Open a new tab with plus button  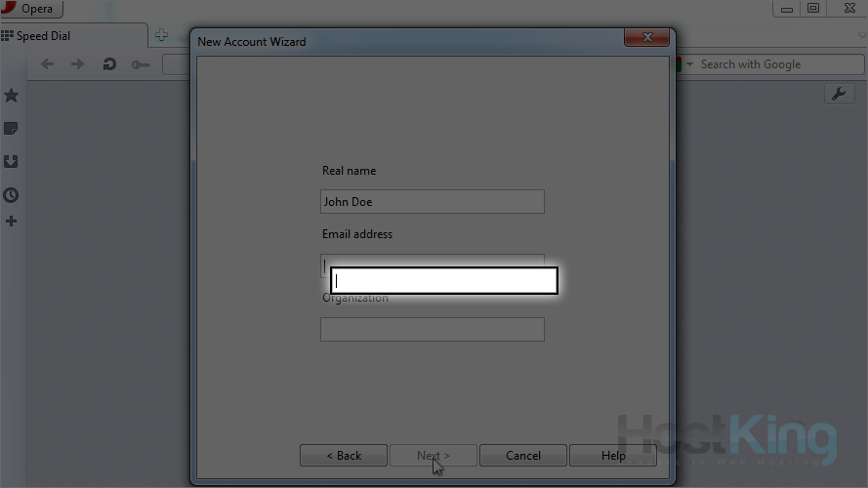(161, 36)
